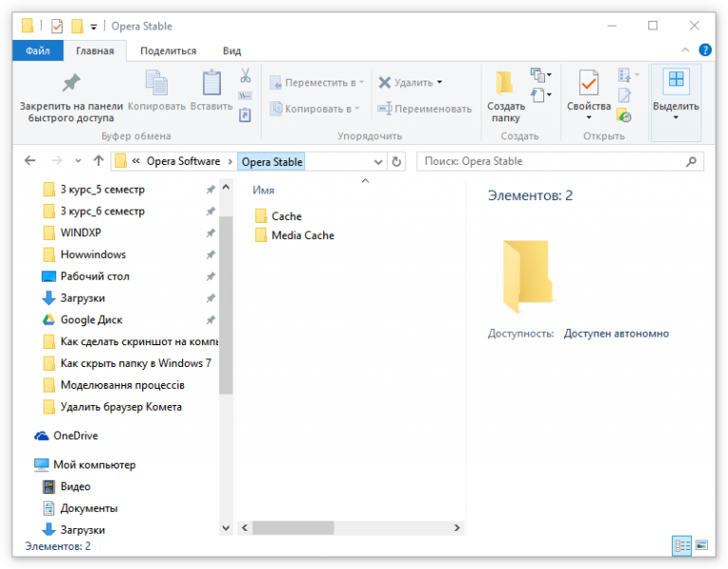Screen dimensions: 728x569
Task: Open Как скрыть папку в Windows 7
Action: 125,363
